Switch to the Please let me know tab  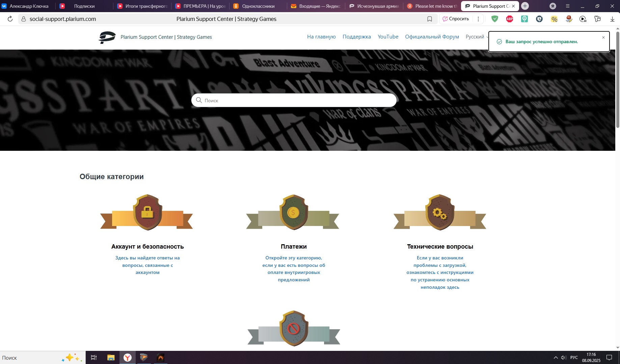tap(432, 6)
